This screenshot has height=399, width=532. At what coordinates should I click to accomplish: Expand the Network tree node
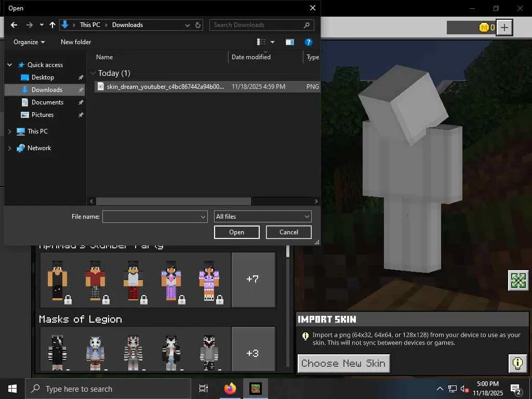pyautogui.click(x=10, y=148)
